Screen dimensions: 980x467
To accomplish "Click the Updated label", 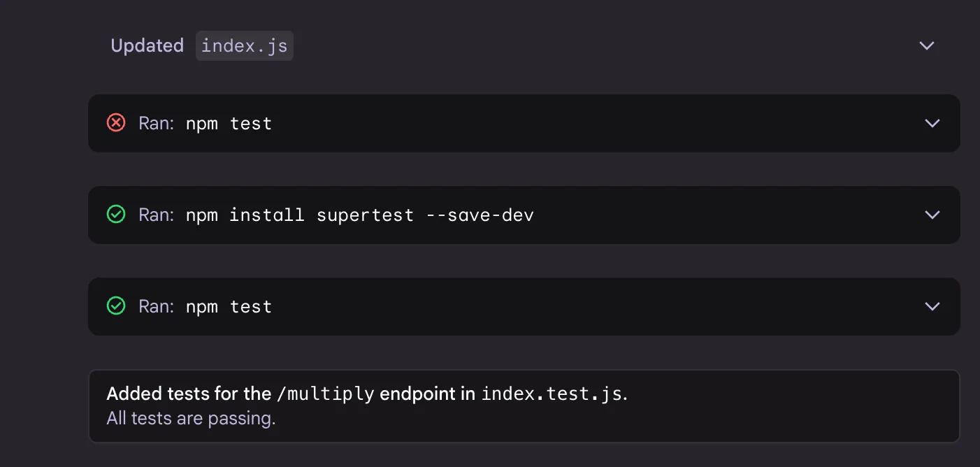I will pyautogui.click(x=147, y=46).
